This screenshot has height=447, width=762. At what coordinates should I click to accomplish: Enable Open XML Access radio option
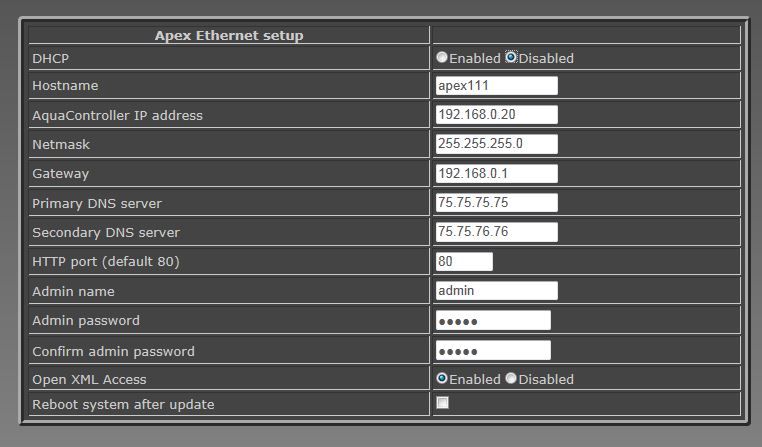click(442, 378)
